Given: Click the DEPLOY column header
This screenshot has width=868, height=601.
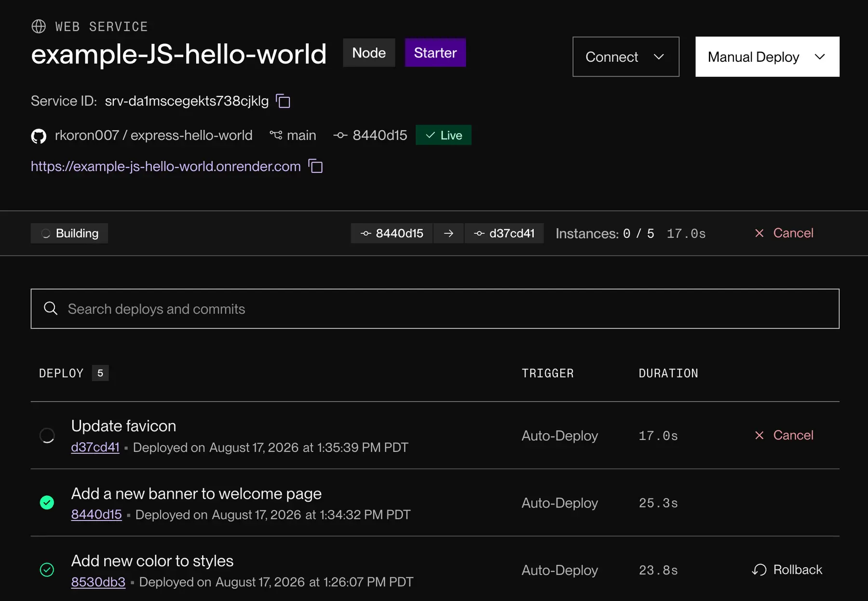Looking at the screenshot, I should click(x=61, y=373).
